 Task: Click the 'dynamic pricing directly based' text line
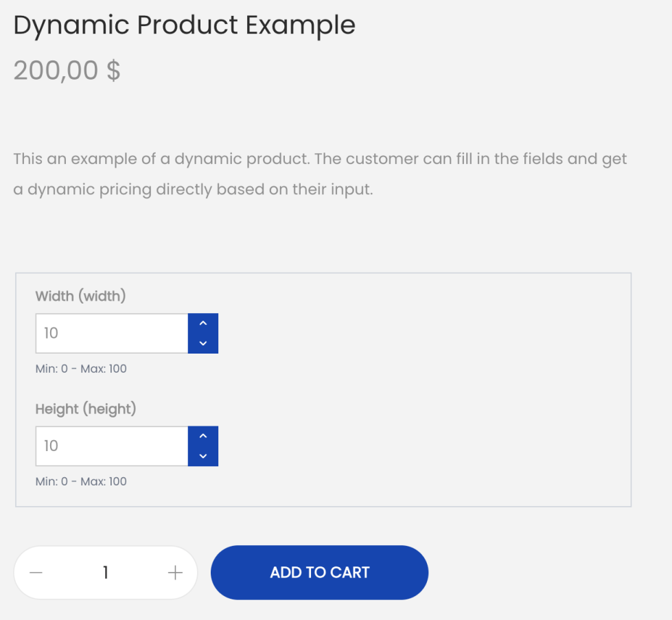(x=193, y=190)
